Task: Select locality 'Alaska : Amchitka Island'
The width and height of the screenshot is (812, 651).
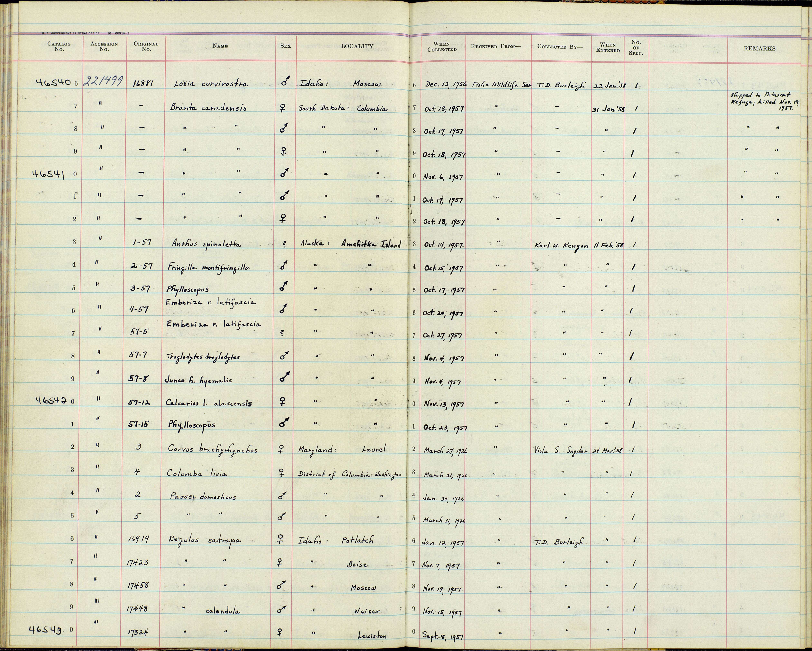Action: tap(351, 244)
